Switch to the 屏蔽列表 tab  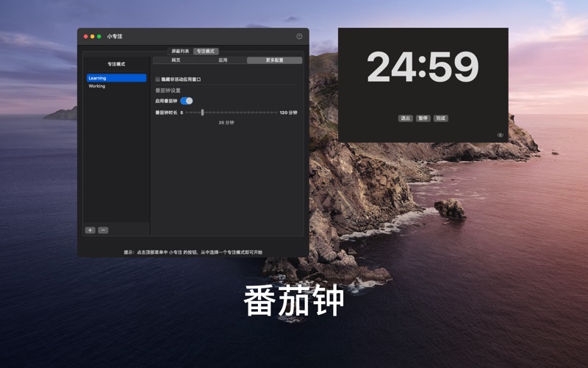(180, 51)
